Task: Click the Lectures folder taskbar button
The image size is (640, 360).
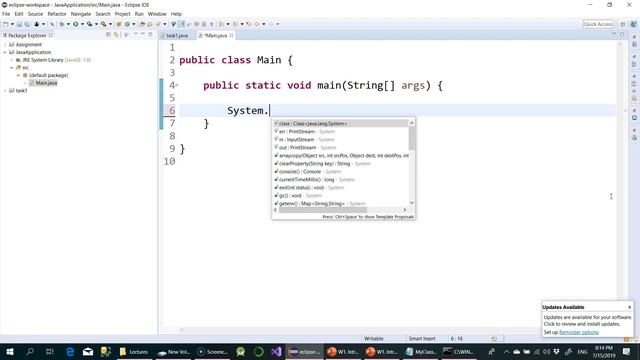Action: [134, 352]
